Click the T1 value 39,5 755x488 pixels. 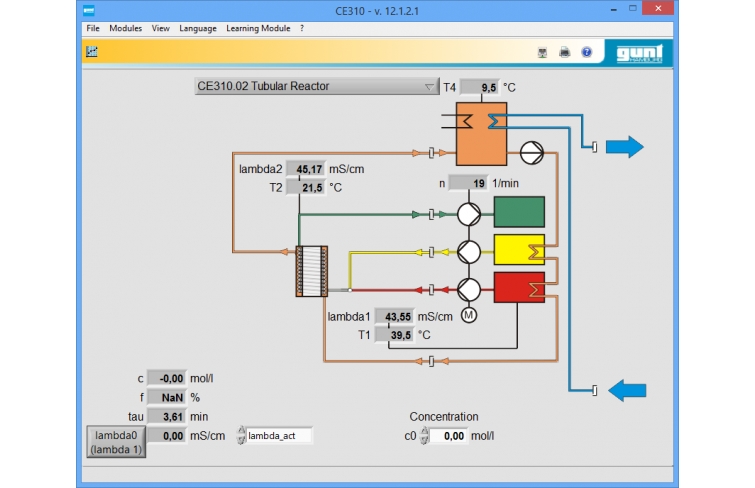pos(394,335)
